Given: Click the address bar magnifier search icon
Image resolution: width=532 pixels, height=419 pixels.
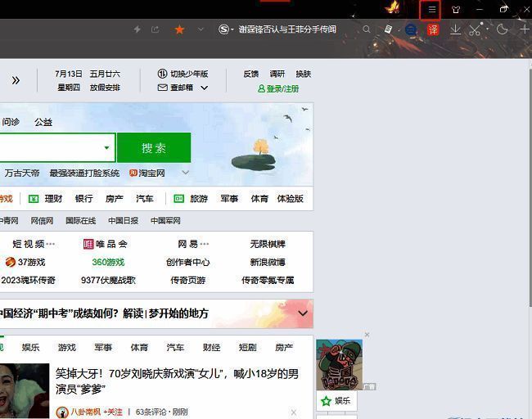Looking at the screenshot, I should point(366,29).
